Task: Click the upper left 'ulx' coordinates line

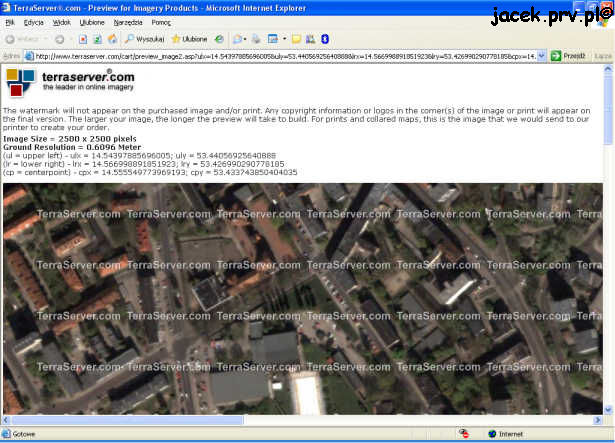Action: pos(140,156)
